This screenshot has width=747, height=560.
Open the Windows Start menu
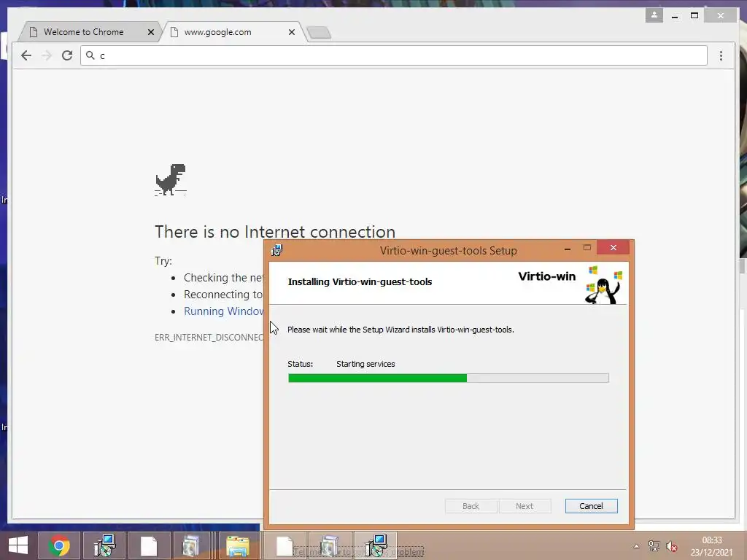coord(18,545)
